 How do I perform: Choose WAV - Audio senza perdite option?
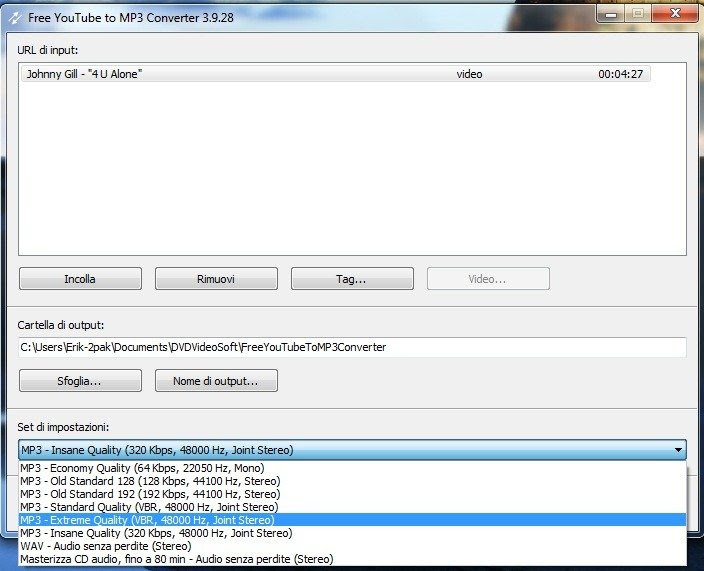352,546
